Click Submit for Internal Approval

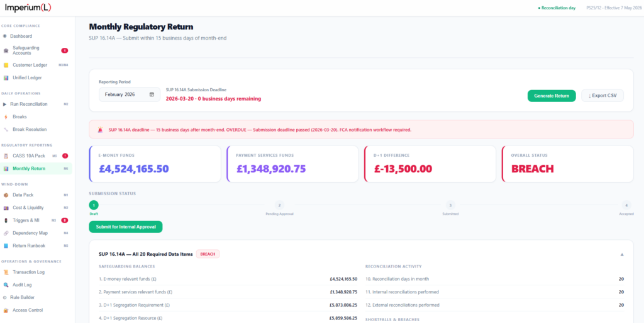pyautogui.click(x=126, y=227)
